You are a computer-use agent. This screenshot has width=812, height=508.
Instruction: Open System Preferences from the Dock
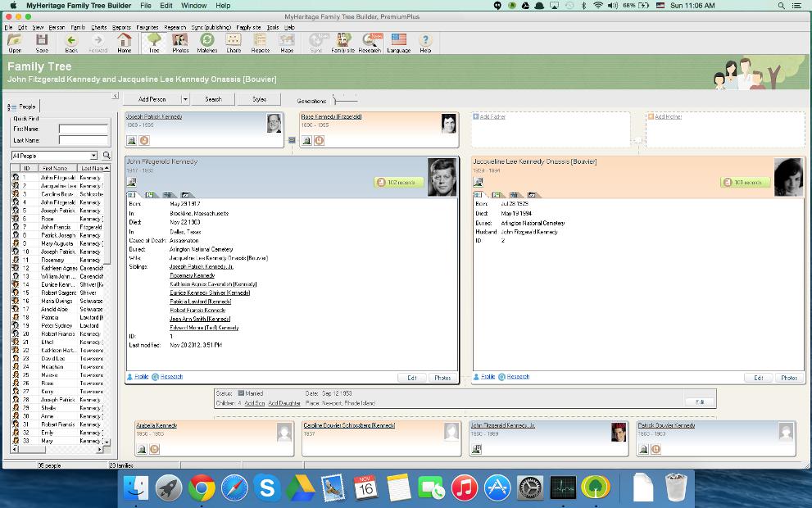tap(530, 488)
